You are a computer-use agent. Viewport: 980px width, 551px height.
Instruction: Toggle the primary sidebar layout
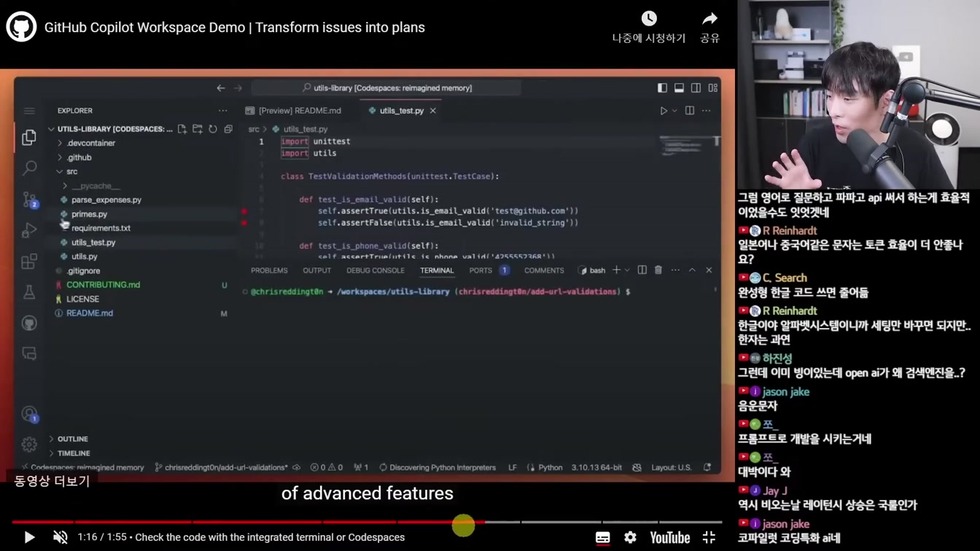[x=662, y=88]
